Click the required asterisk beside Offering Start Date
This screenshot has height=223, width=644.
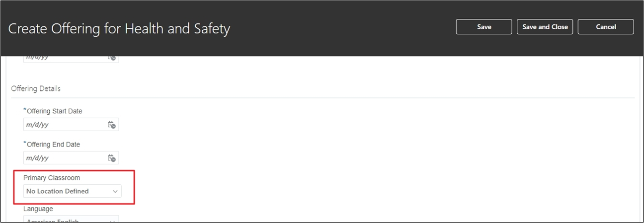coord(24,110)
